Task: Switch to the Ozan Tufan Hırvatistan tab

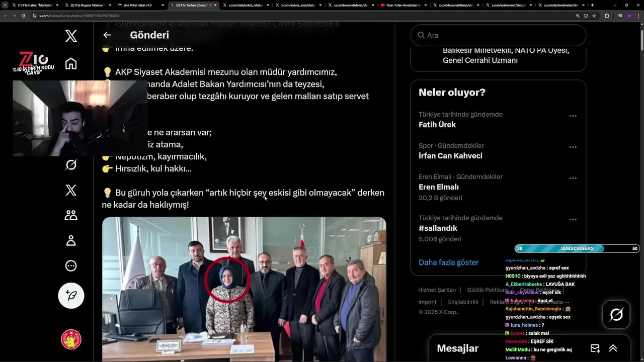Action: point(403,5)
